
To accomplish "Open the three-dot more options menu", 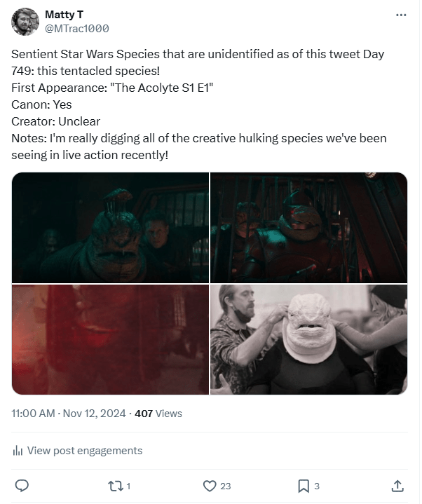I will (401, 15).
